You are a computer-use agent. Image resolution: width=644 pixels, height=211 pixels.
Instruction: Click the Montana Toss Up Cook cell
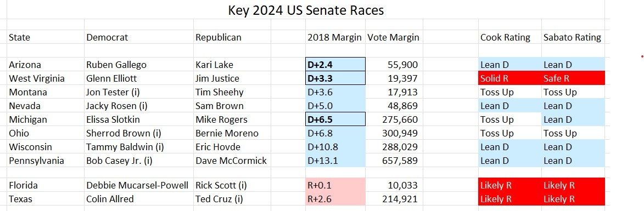pyautogui.click(x=509, y=92)
